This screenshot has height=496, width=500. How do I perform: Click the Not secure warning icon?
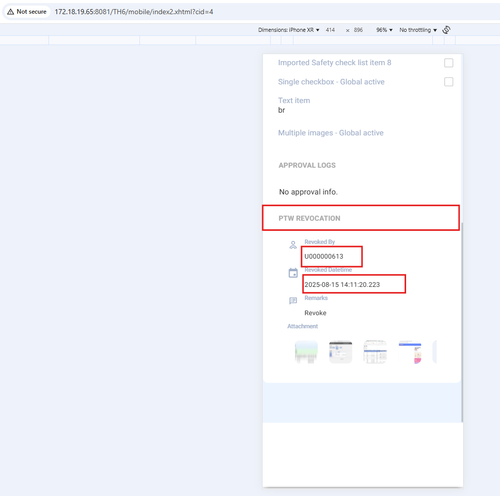pyautogui.click(x=10, y=12)
